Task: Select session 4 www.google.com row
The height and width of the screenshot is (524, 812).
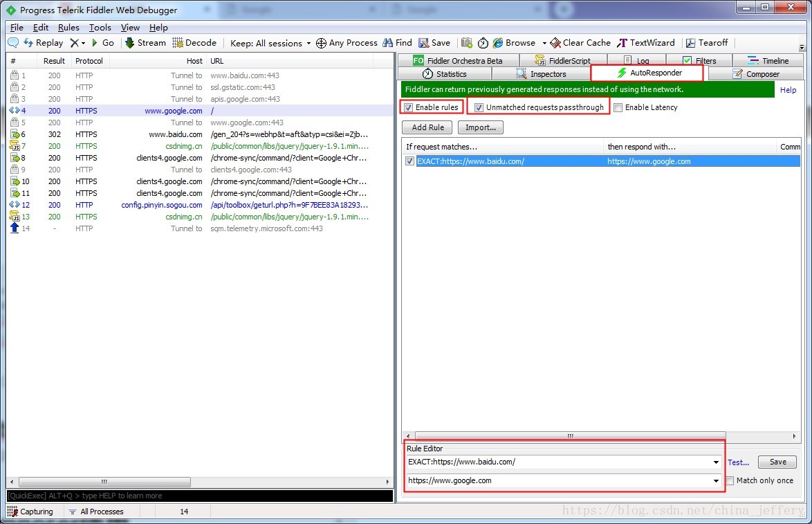Action: [200, 111]
